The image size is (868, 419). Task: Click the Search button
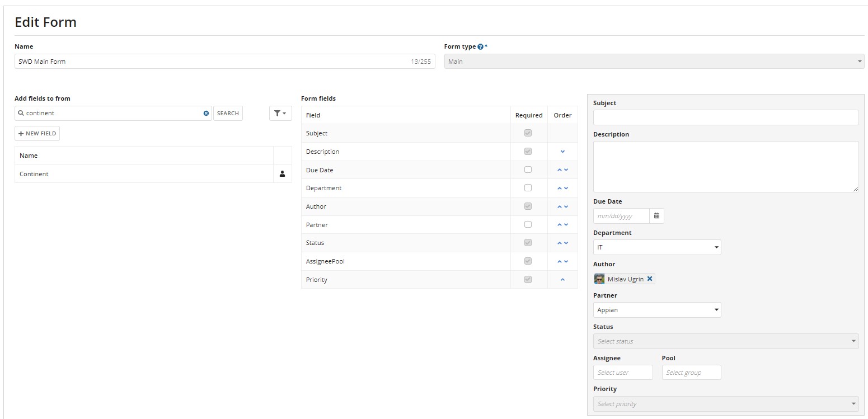coord(228,114)
